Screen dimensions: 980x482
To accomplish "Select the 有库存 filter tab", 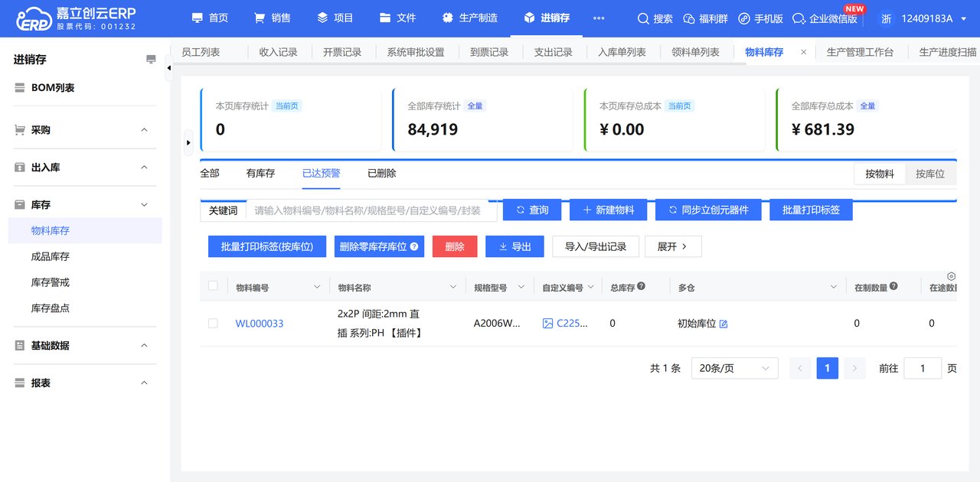I will (x=260, y=174).
